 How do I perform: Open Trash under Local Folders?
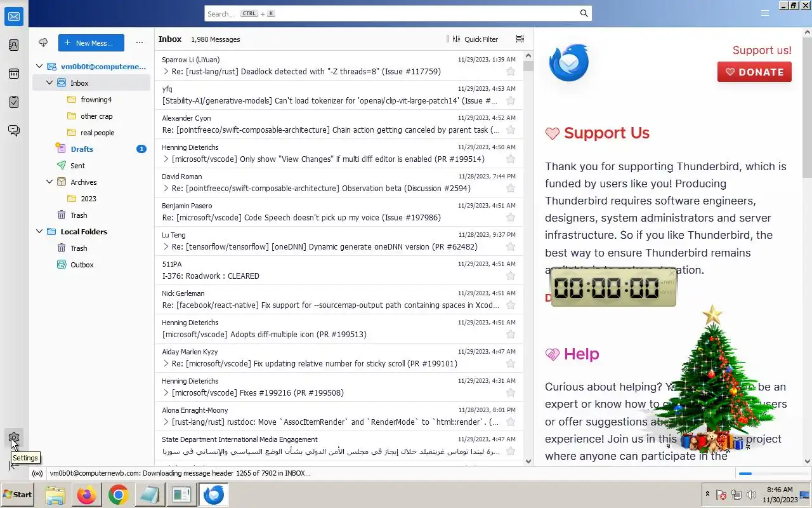pyautogui.click(x=91, y=248)
